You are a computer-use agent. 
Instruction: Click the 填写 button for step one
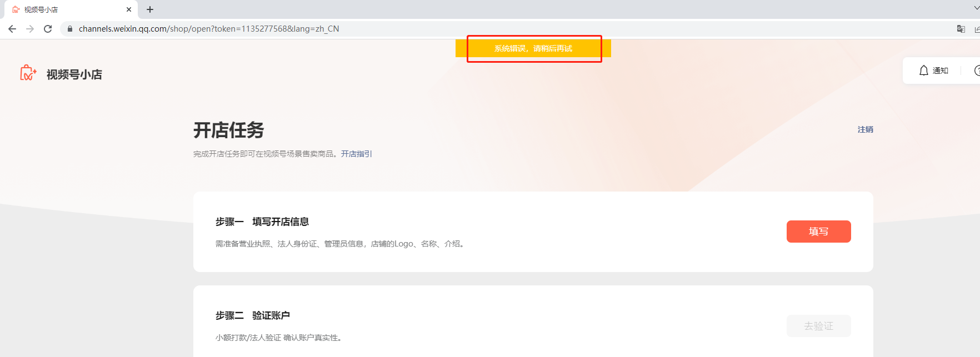[818, 232]
